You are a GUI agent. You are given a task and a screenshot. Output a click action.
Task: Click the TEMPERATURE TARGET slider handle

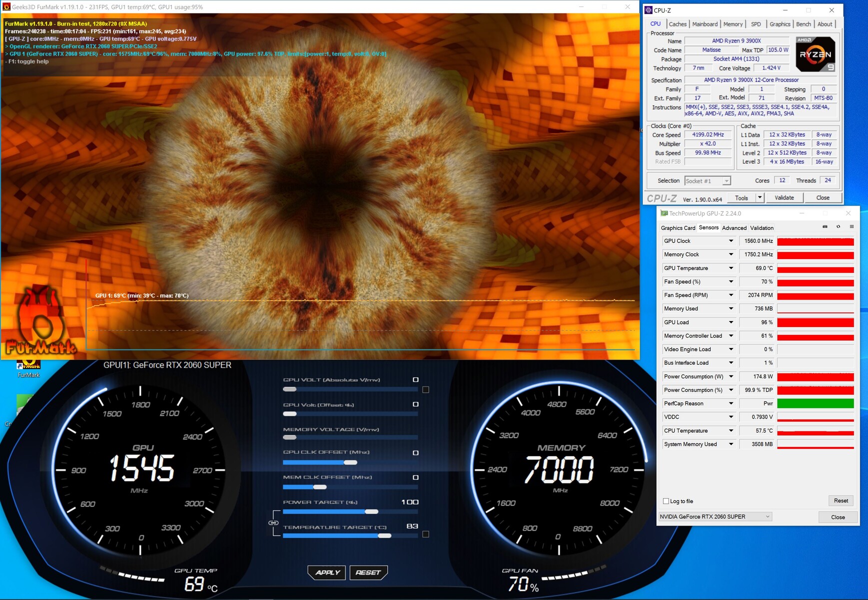pyautogui.click(x=384, y=535)
